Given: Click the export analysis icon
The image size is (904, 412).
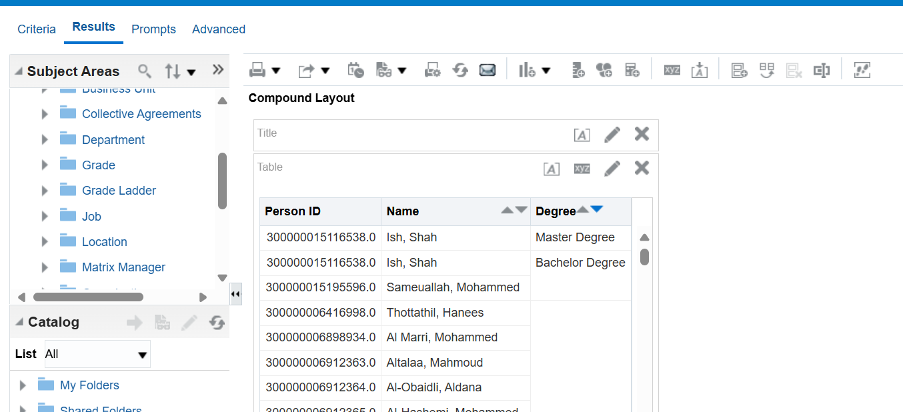Looking at the screenshot, I should click(307, 70).
